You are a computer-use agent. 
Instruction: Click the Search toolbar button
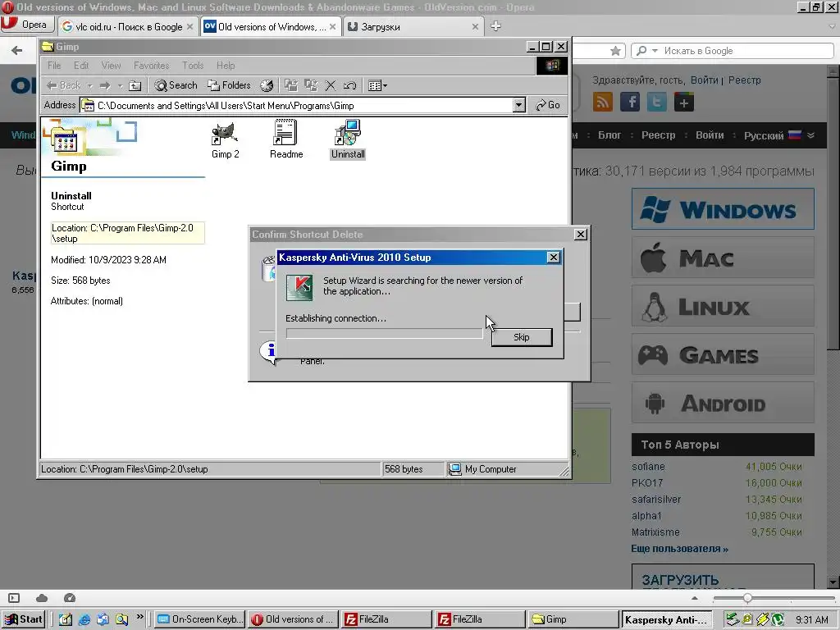click(x=176, y=85)
